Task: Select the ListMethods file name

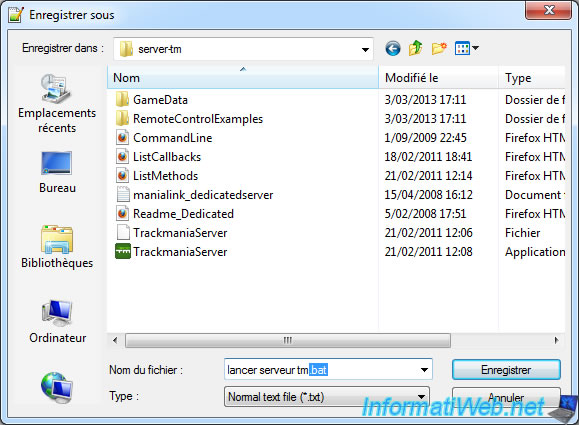Action: 165,176
